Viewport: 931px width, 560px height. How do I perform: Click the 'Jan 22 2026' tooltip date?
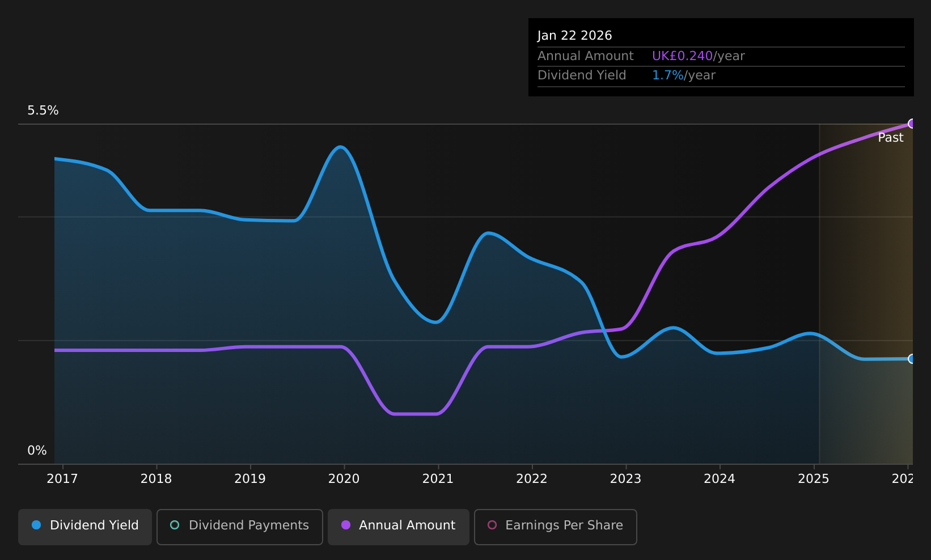coord(575,36)
